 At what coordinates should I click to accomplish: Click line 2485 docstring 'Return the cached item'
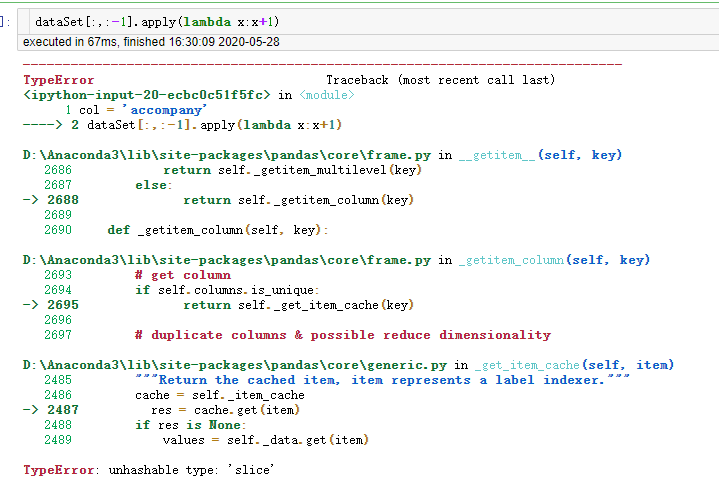point(337,380)
